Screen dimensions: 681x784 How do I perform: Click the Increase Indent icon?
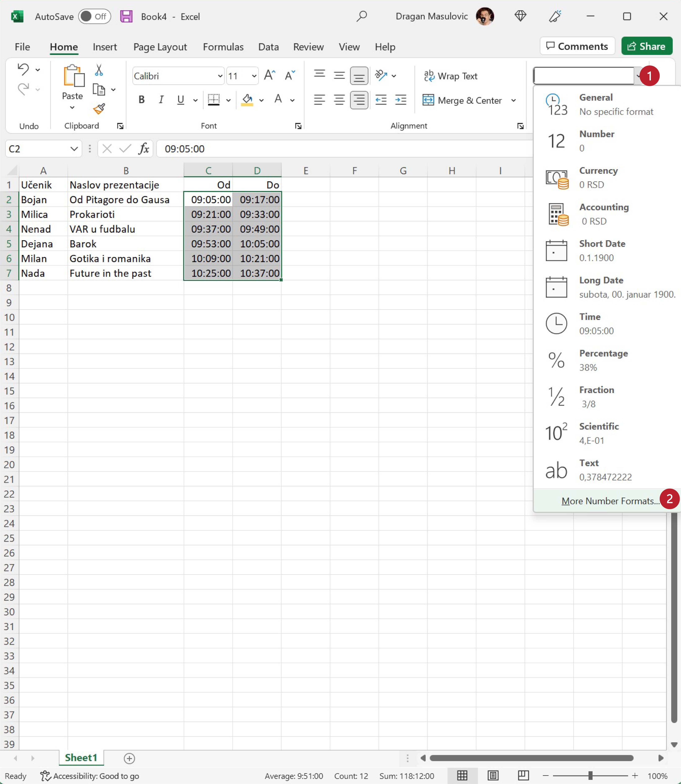401,100
